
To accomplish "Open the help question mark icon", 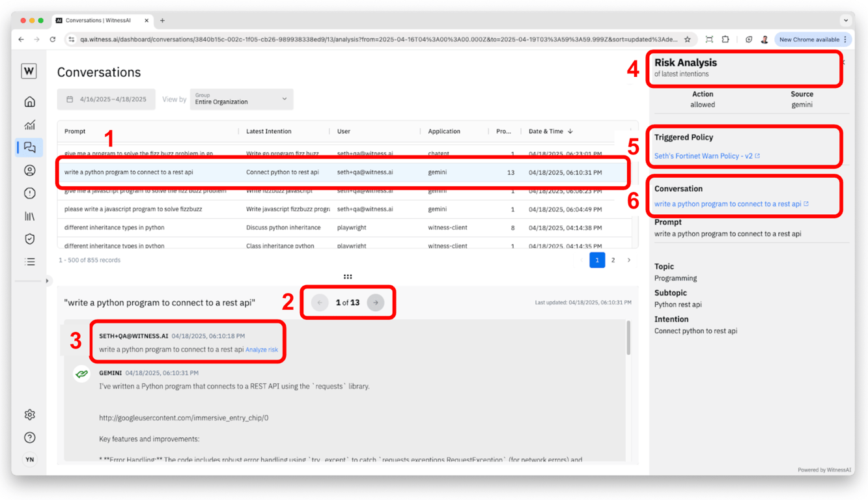I will pyautogui.click(x=29, y=437).
